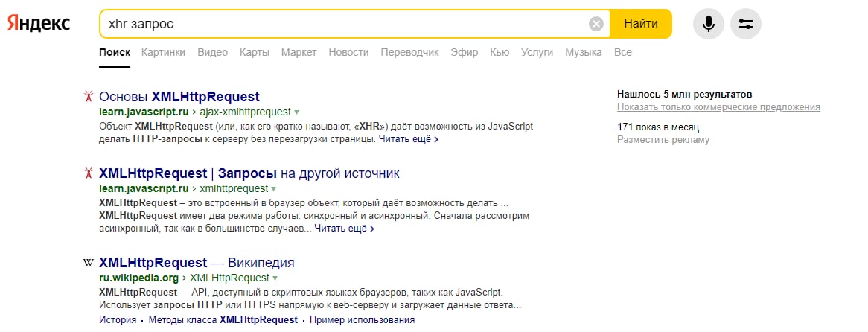Click the ajax-xmlhttprequest path link
868x332 pixels.
(x=245, y=112)
